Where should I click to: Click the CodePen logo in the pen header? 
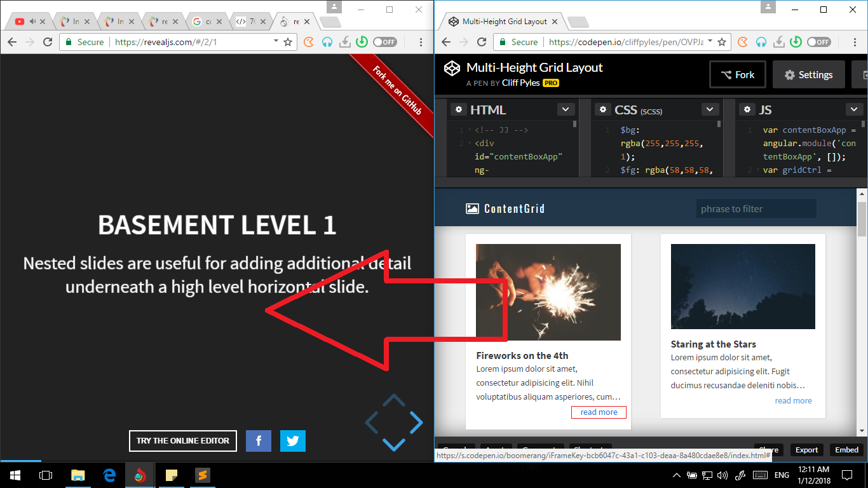point(452,68)
